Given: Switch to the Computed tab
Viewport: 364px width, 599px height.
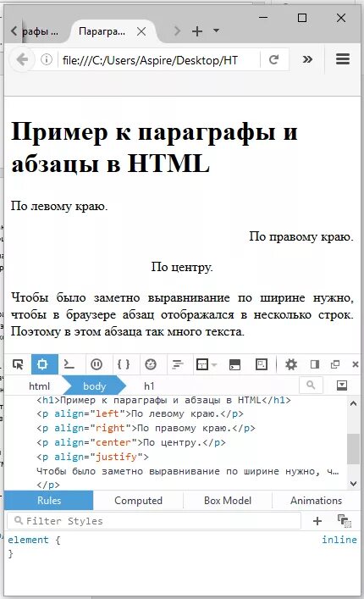Looking at the screenshot, I should point(138,501).
